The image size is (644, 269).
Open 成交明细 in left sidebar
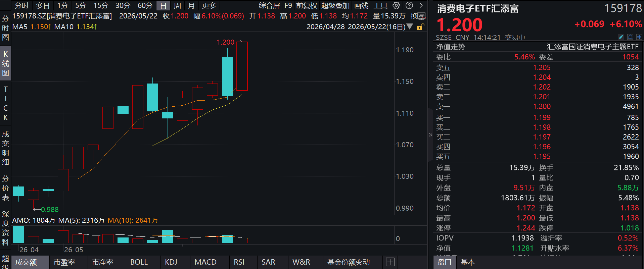[x=5, y=148]
